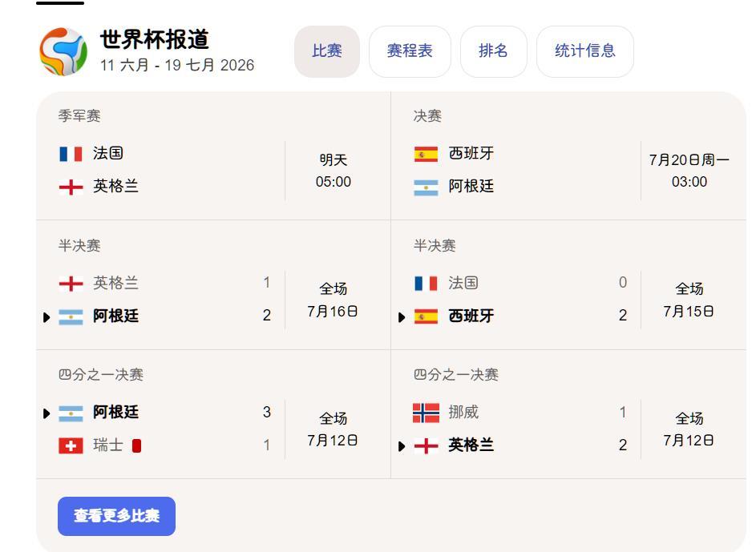Click 全场 7月12日 status for Norway–England
The width and height of the screenshot is (756, 552).
[x=689, y=429]
